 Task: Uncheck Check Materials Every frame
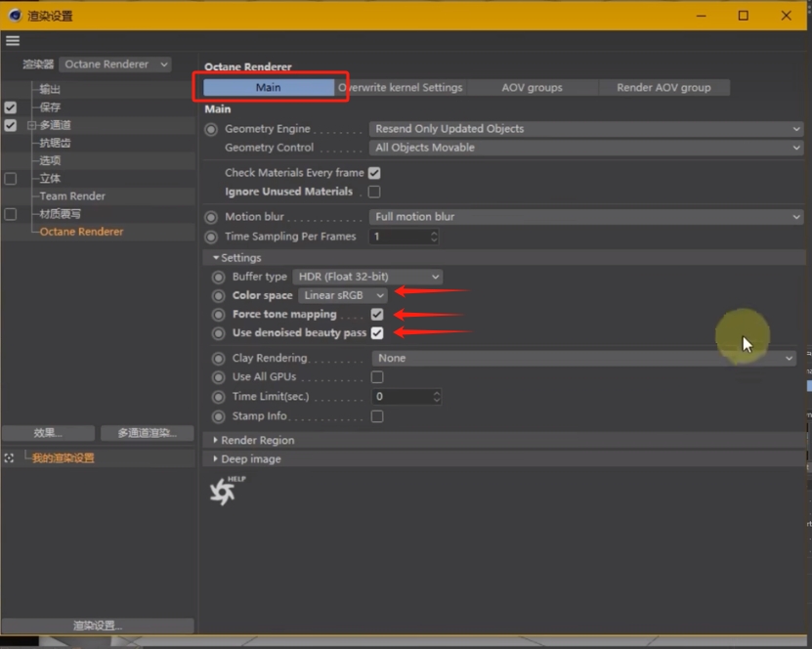click(x=374, y=173)
